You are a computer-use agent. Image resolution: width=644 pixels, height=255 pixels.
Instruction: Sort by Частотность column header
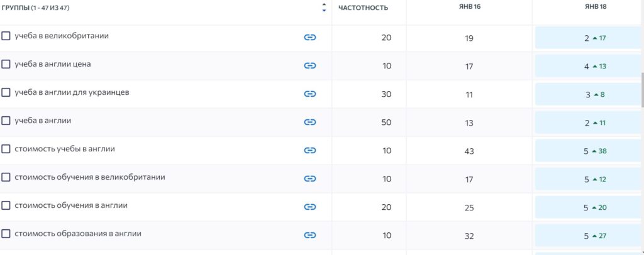click(x=363, y=8)
